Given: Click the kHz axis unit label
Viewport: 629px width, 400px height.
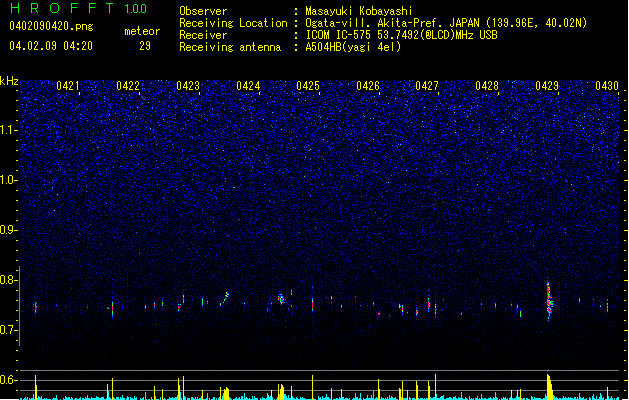Looking at the screenshot, I should [x=9, y=81].
